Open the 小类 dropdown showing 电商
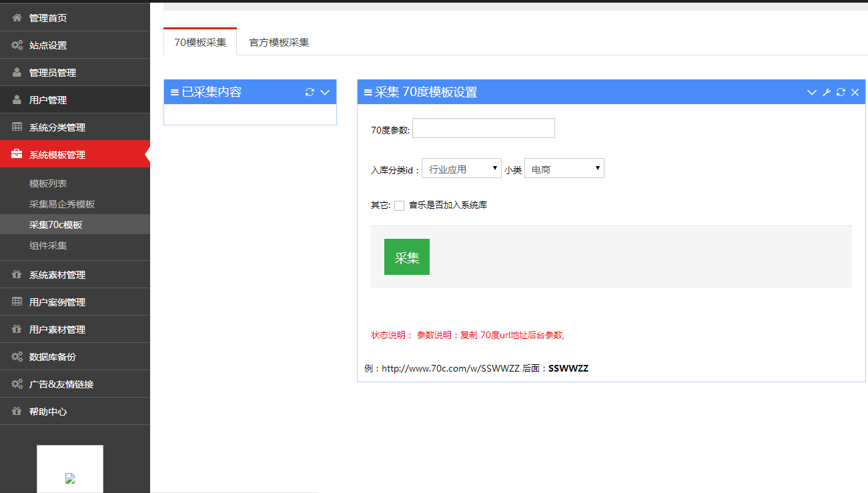The width and height of the screenshot is (868, 493). pyautogui.click(x=564, y=168)
